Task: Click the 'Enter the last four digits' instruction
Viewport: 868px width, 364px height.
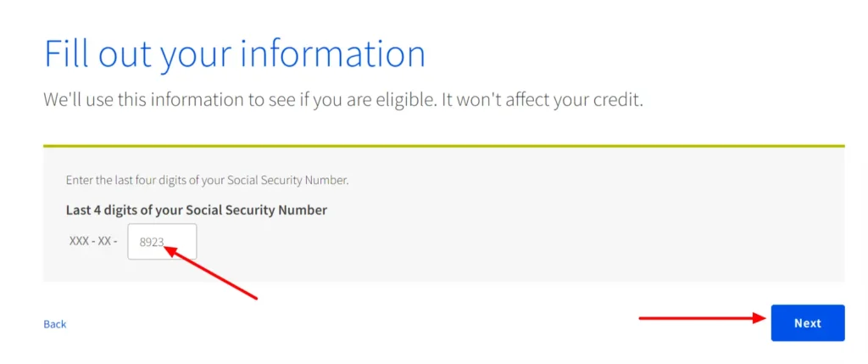Action: (x=207, y=181)
